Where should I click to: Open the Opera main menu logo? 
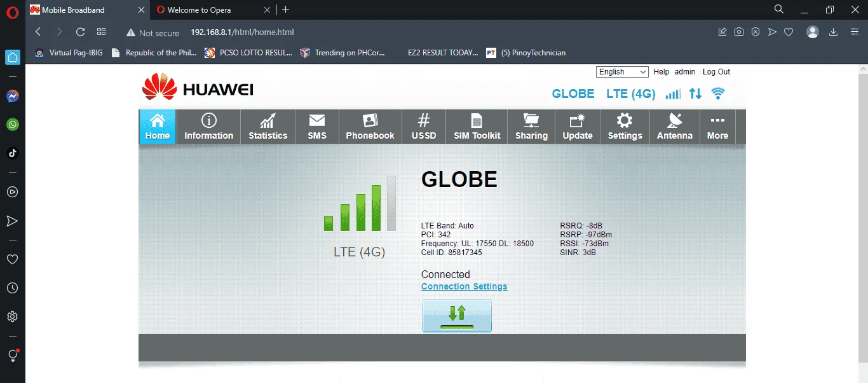(12, 11)
